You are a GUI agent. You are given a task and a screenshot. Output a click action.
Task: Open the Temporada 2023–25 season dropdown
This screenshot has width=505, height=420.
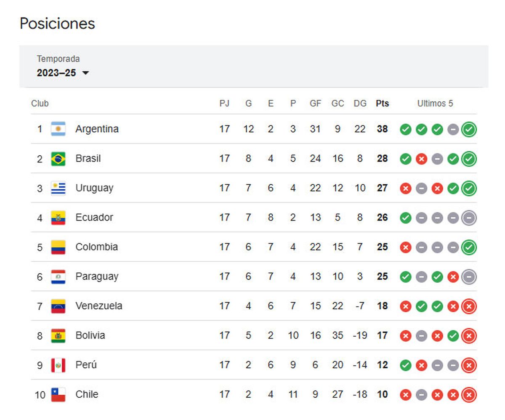pyautogui.click(x=63, y=73)
